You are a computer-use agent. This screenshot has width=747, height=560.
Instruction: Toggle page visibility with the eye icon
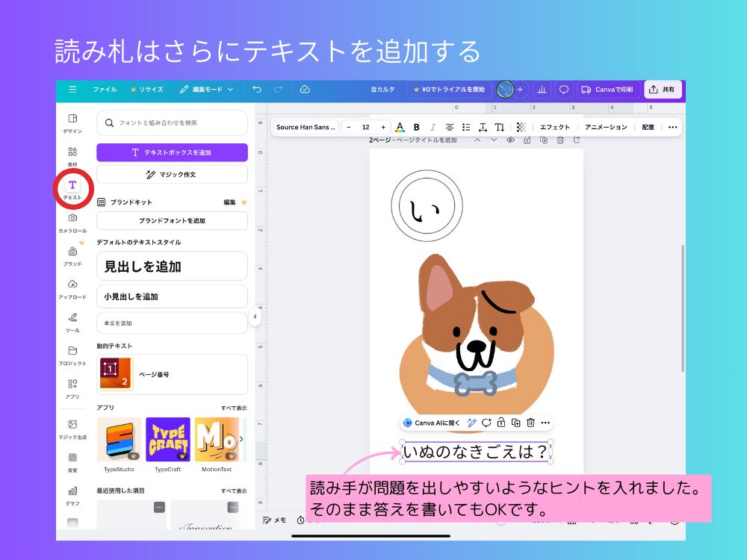click(x=510, y=141)
